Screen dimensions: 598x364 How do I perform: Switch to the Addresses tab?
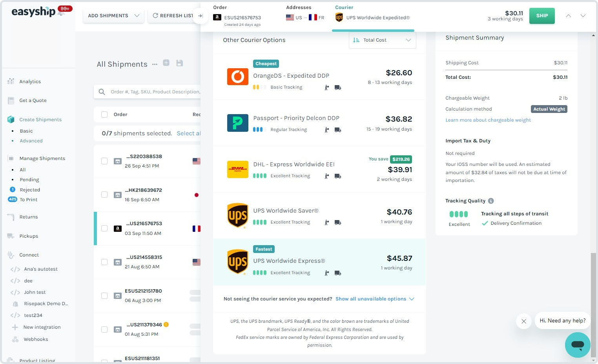(x=305, y=13)
